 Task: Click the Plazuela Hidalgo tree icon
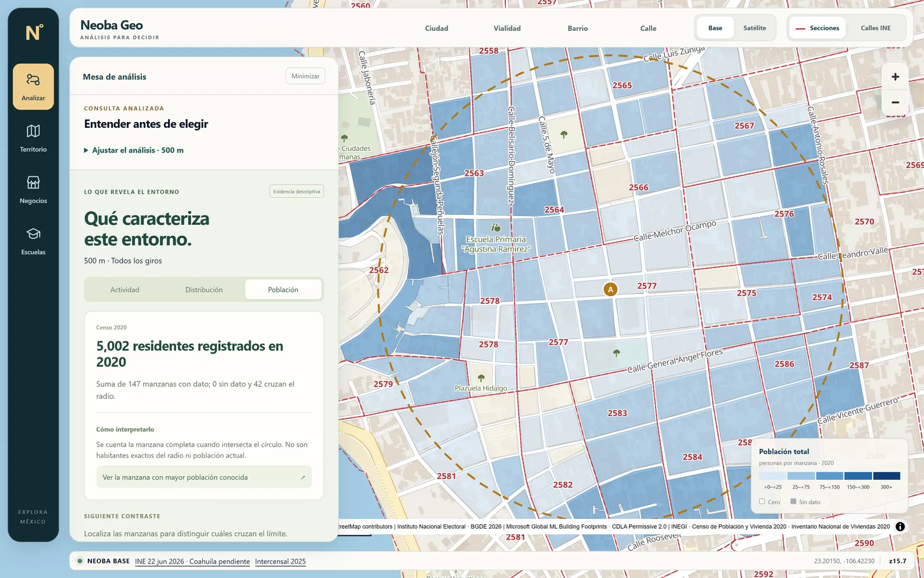point(481,378)
